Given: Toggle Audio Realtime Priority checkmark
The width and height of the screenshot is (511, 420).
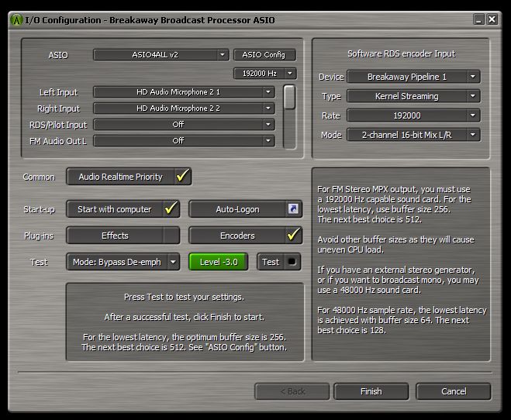Looking at the screenshot, I should pos(182,177).
